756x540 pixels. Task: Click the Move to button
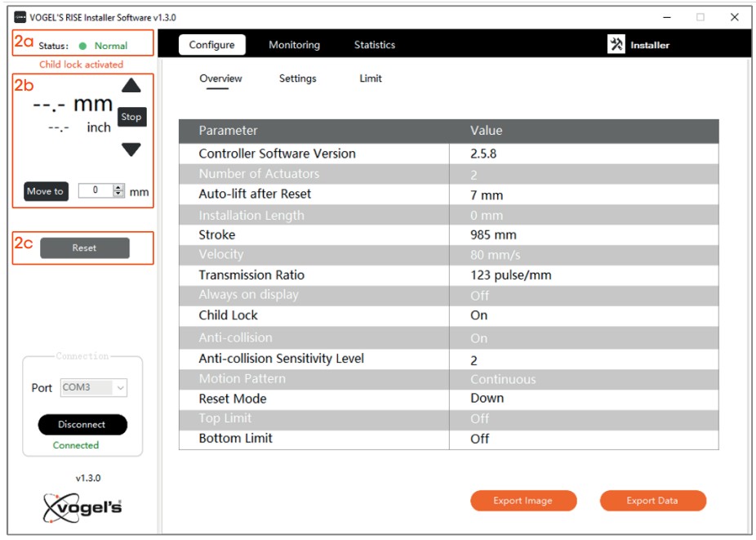[46, 191]
